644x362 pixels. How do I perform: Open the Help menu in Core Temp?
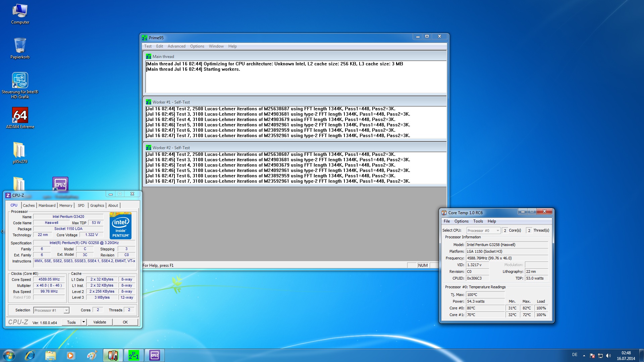[492, 221]
